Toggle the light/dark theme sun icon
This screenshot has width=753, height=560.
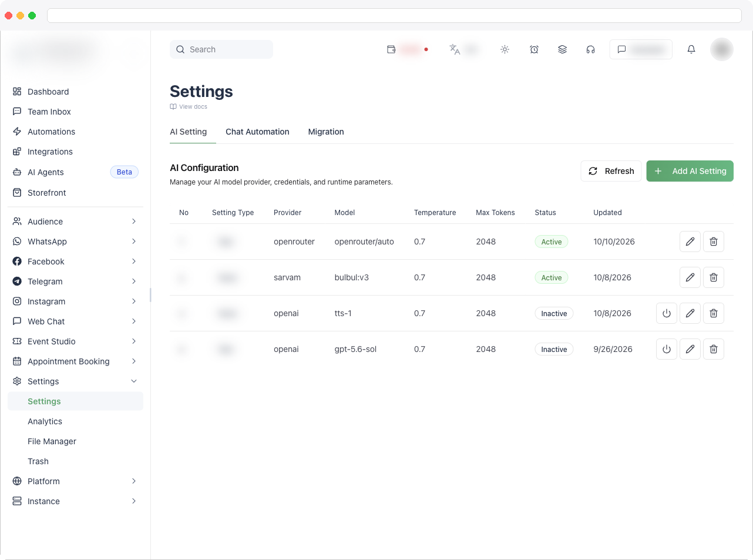coord(505,49)
